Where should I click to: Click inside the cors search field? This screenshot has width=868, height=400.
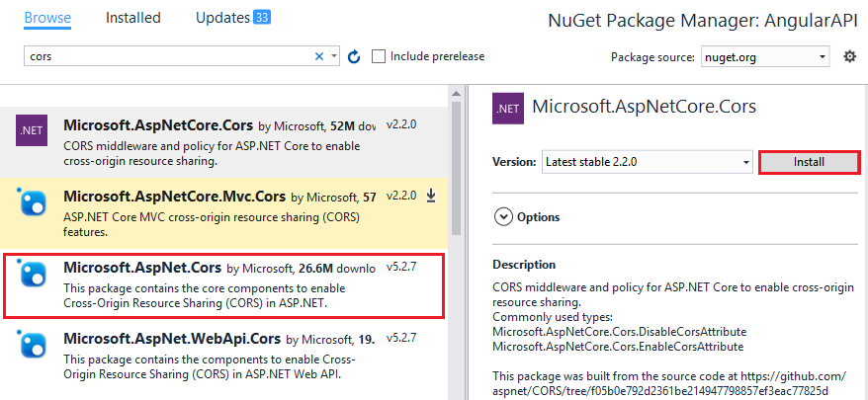[168, 56]
